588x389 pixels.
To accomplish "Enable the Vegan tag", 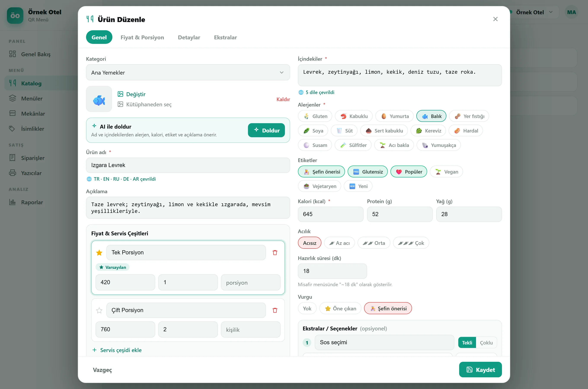I will pos(446,172).
